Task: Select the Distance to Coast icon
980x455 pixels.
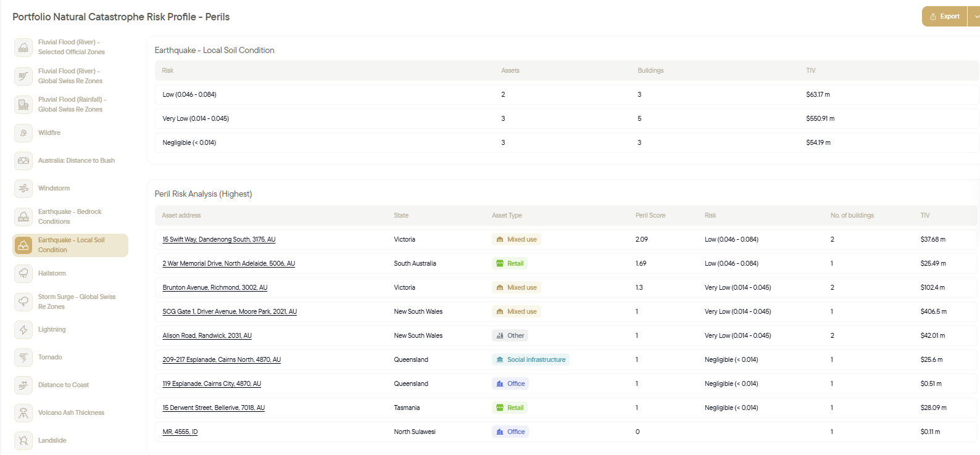Action: 23,385
